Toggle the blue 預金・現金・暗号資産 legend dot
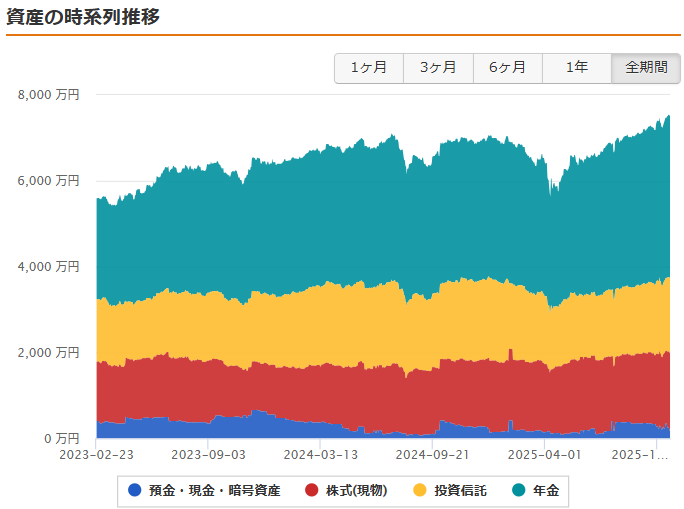Screen dimensions: 684x509 pos(135,490)
